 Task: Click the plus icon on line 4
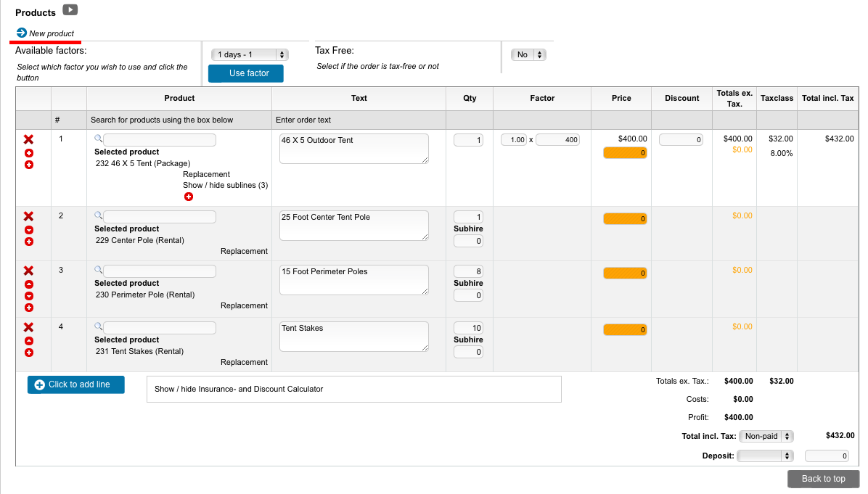pos(29,353)
